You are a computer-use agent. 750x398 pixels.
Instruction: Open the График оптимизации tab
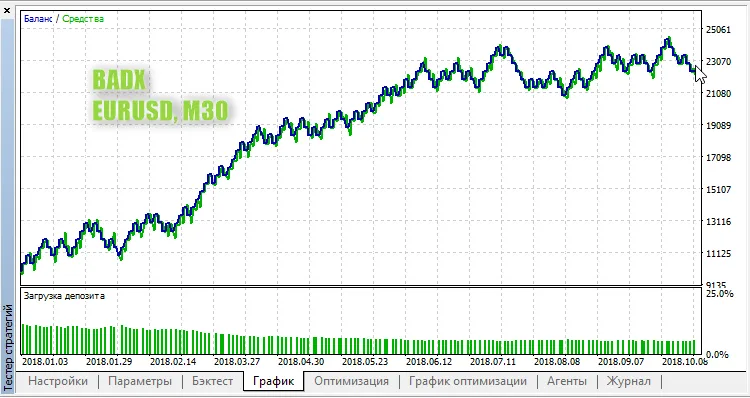point(468,381)
